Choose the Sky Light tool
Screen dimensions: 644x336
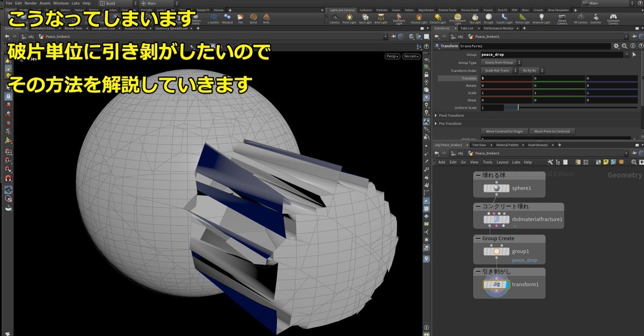[x=475, y=18]
